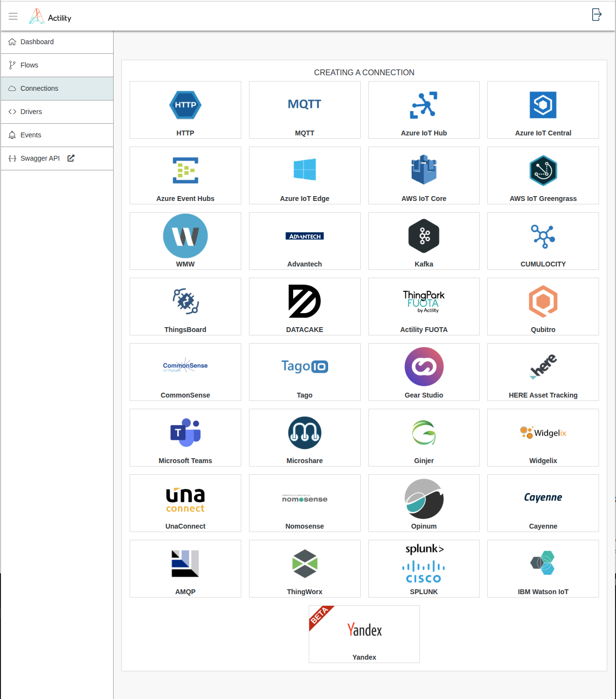Select the Azure IoT Central icon
This screenshot has width=616, height=699.
(x=543, y=105)
